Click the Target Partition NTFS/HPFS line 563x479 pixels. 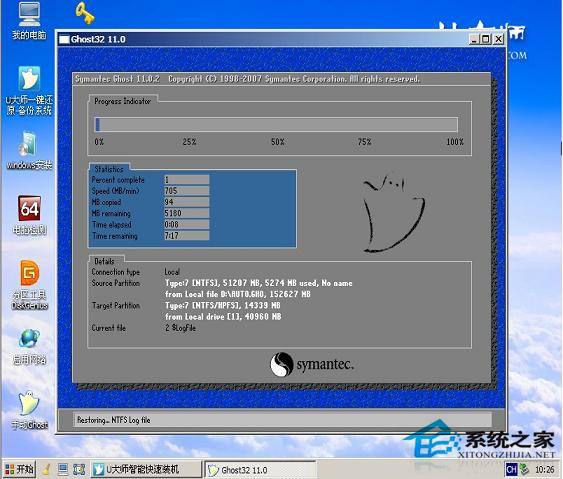tap(223, 305)
